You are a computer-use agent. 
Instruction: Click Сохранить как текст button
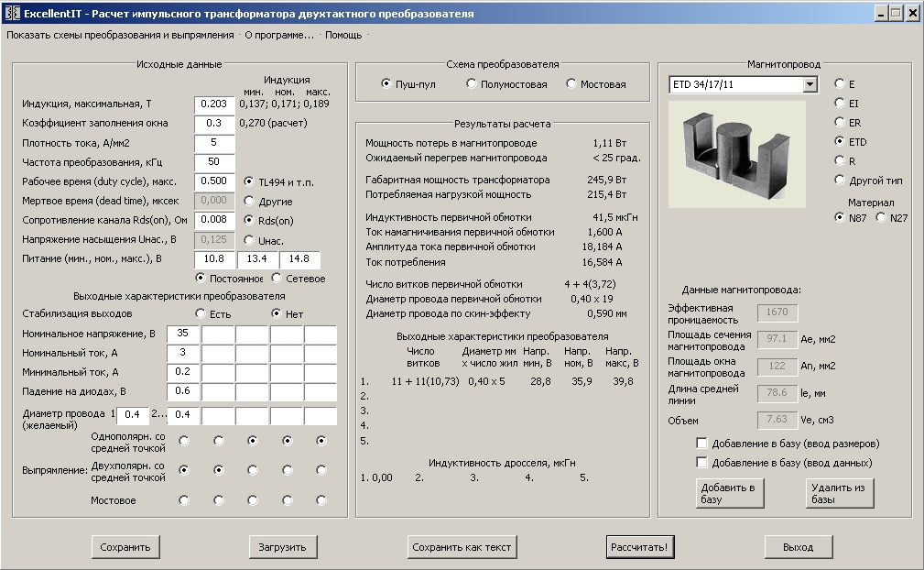pos(462,547)
